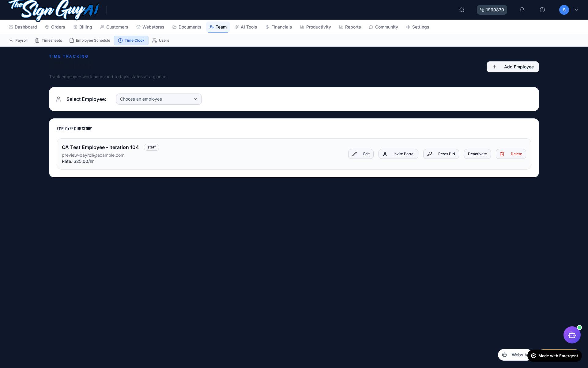Click the red Delete button
Screen dimensions: 588x368
pyautogui.click(x=511, y=154)
